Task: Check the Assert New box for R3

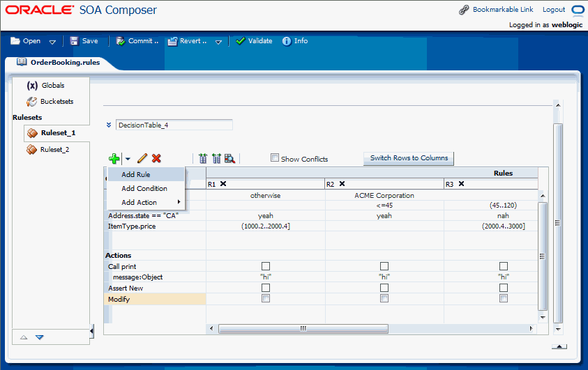Action: point(503,288)
